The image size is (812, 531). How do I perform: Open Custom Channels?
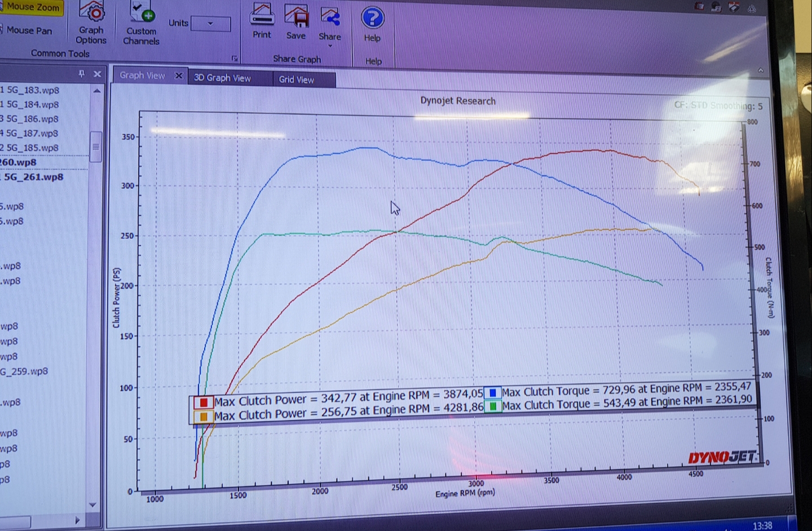coord(142,13)
